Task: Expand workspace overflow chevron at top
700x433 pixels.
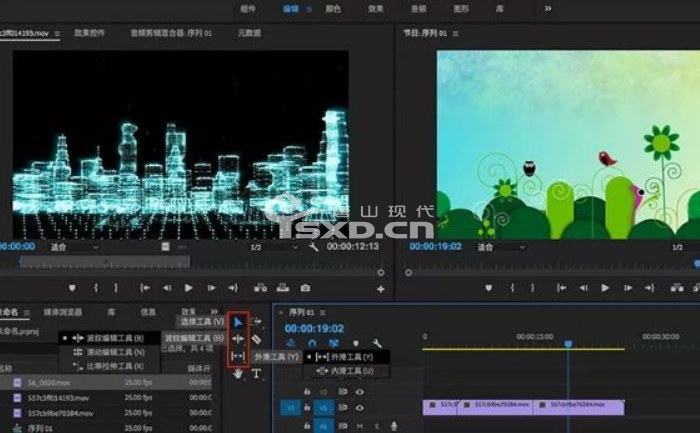Action: [548, 8]
